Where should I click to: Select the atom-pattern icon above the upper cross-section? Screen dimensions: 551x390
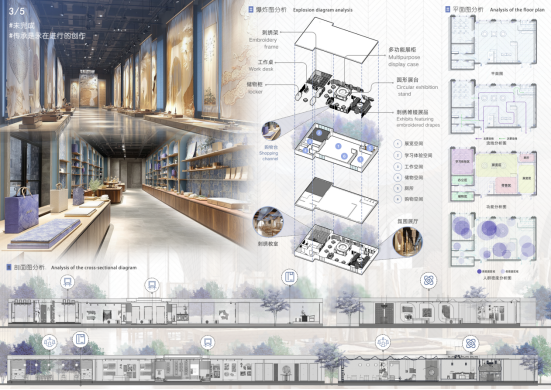point(429,280)
